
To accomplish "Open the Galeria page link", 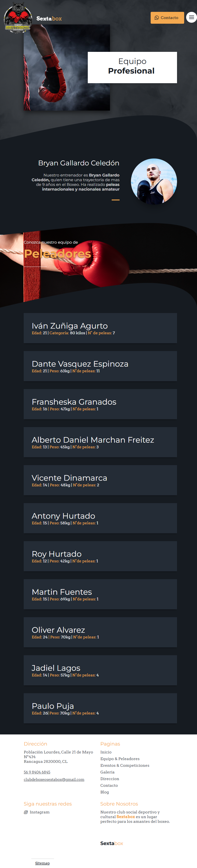I will point(107,772).
